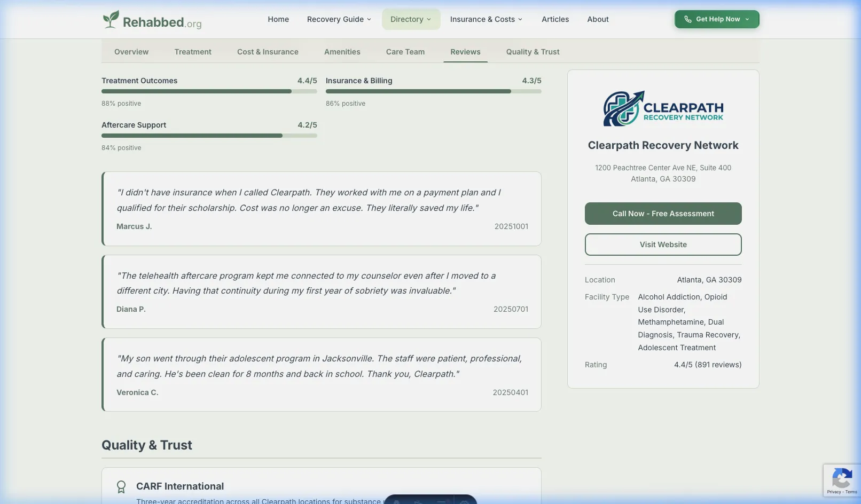Select the Cost & Insurance tab
Screen dimensions: 861x504
point(268,52)
